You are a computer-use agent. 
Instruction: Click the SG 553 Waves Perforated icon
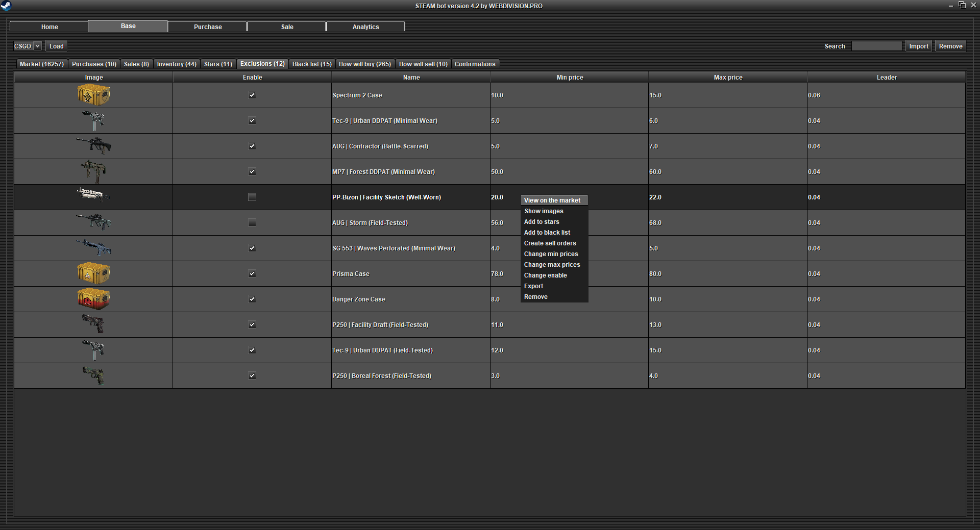click(x=93, y=248)
